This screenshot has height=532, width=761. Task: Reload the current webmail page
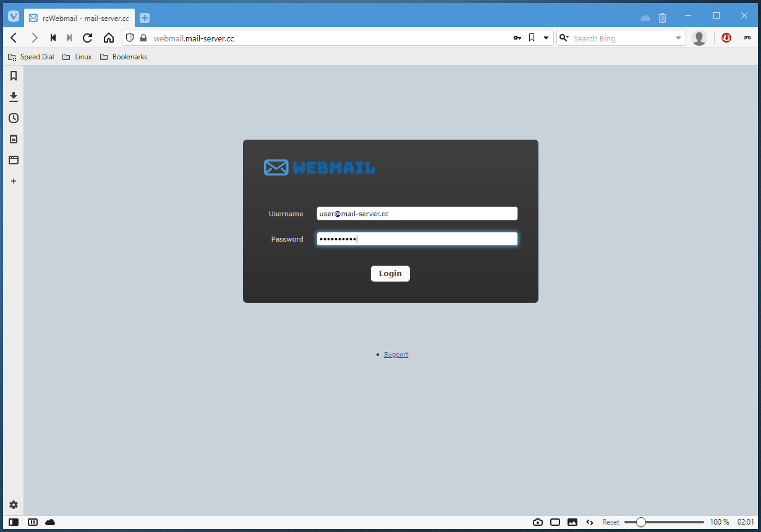[88, 38]
